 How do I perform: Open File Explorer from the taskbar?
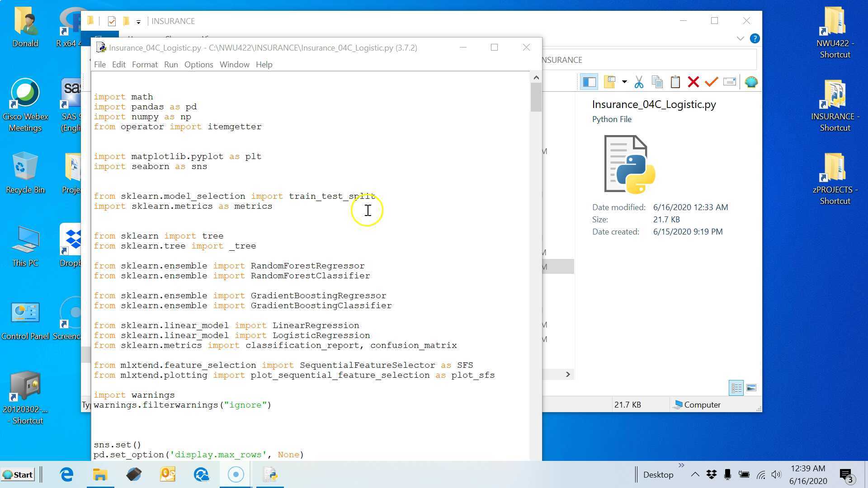(x=100, y=474)
